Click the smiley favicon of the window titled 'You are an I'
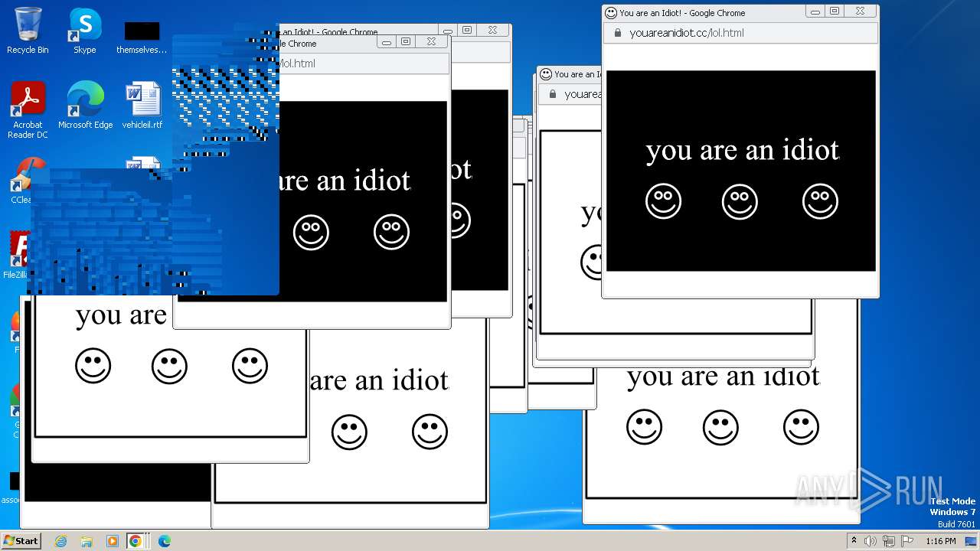Image resolution: width=980 pixels, height=551 pixels. tap(546, 74)
